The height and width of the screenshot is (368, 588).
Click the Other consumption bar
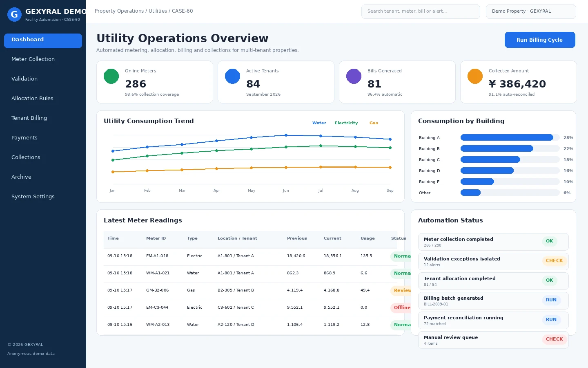tap(470, 193)
